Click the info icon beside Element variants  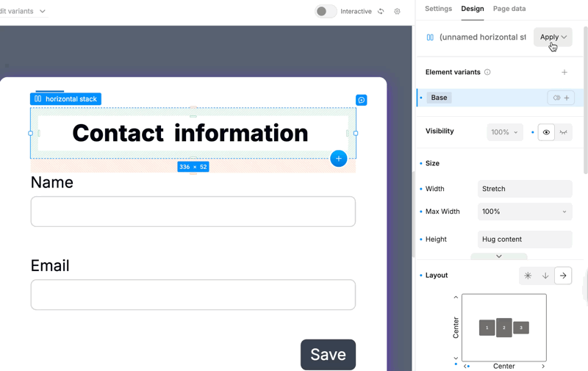487,72
